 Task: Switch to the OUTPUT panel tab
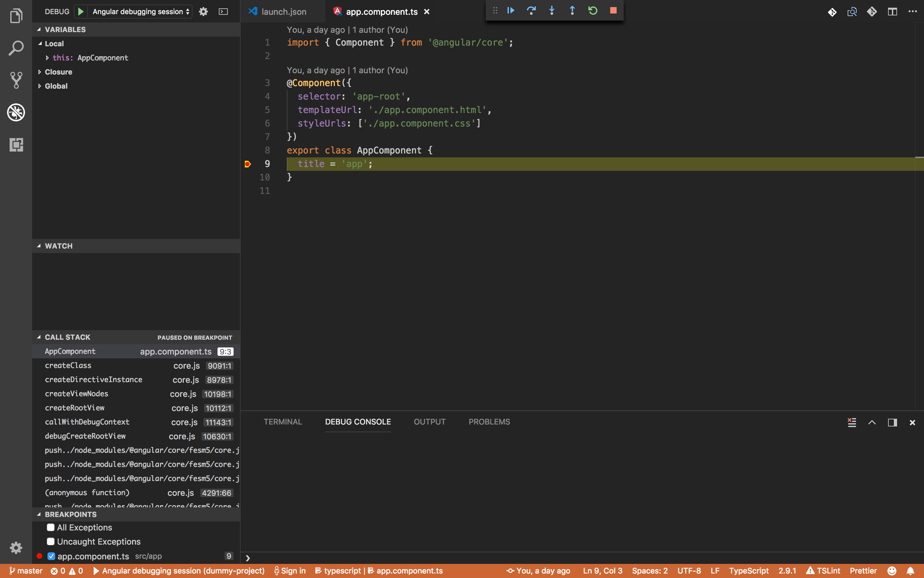pyautogui.click(x=430, y=422)
